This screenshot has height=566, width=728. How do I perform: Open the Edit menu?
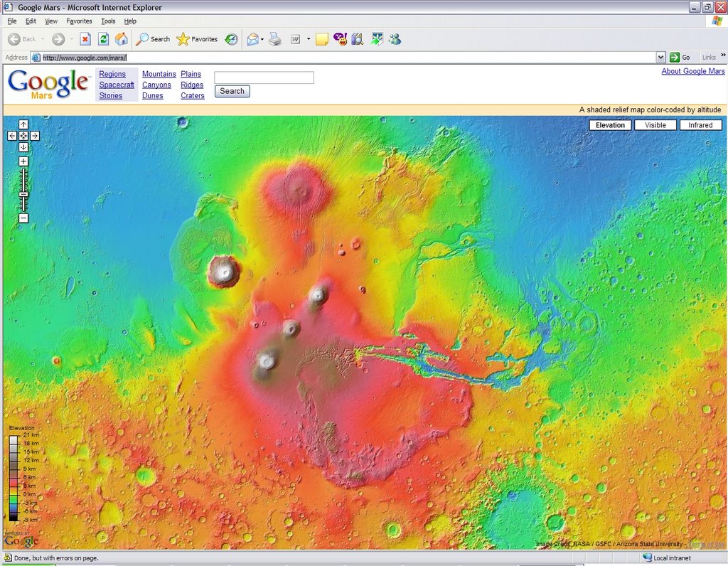click(31, 21)
